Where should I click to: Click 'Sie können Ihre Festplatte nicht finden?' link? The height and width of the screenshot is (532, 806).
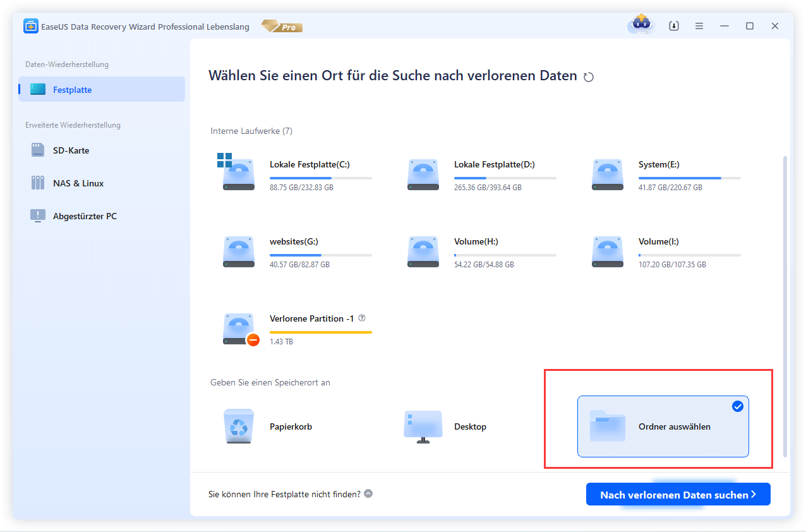(284, 494)
